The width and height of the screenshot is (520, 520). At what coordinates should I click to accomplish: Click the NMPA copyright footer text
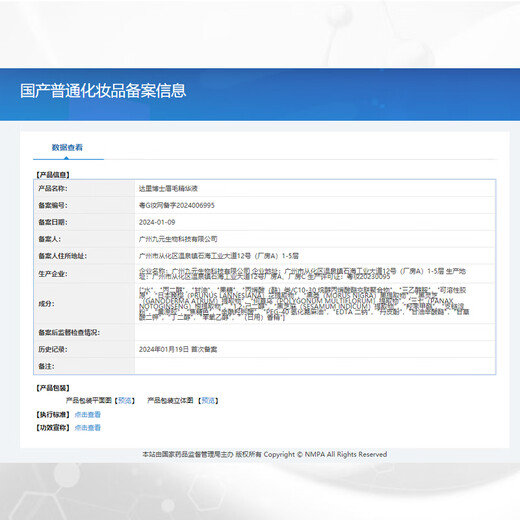pyautogui.click(x=265, y=454)
